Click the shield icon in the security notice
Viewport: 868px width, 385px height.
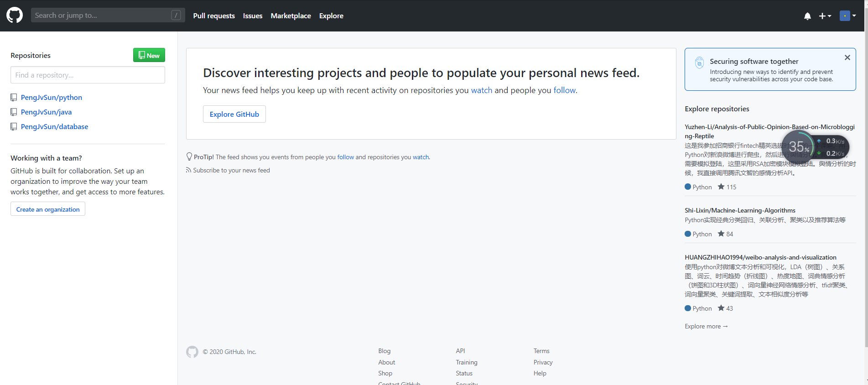click(699, 62)
